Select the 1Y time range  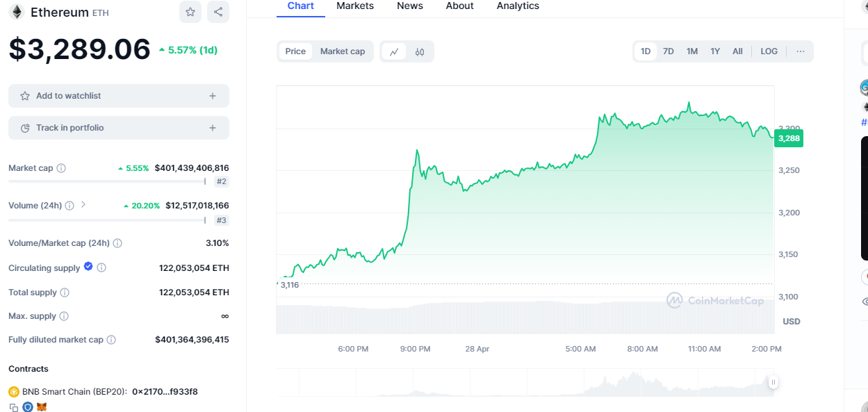click(x=715, y=51)
